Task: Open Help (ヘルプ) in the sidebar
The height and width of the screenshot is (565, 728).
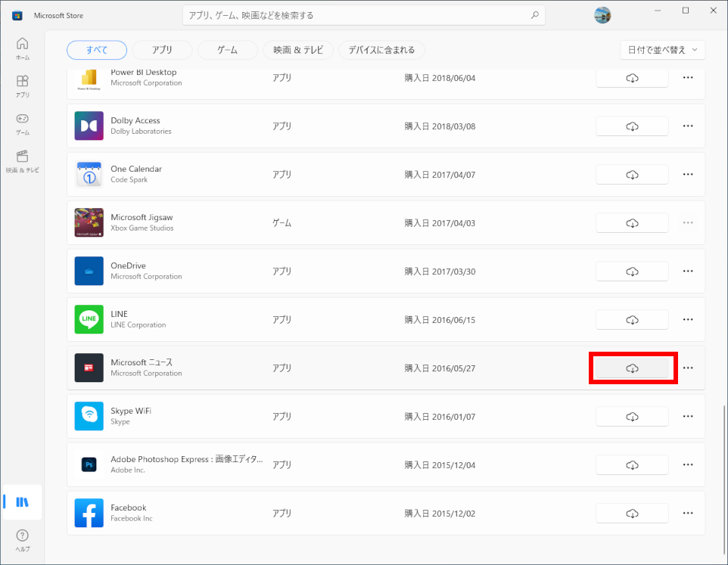Action: (x=22, y=540)
